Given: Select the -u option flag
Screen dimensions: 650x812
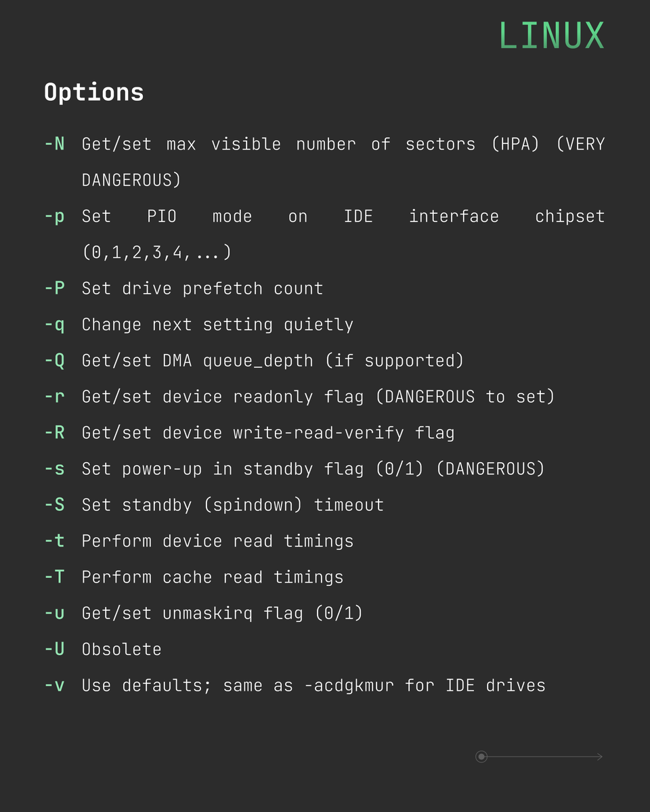Looking at the screenshot, I should tap(55, 613).
